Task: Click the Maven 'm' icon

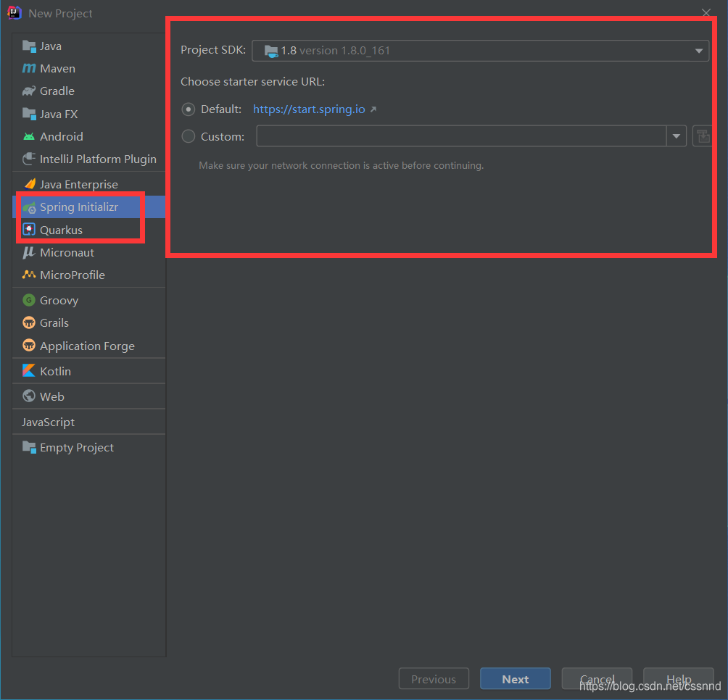Action: pyautogui.click(x=29, y=69)
